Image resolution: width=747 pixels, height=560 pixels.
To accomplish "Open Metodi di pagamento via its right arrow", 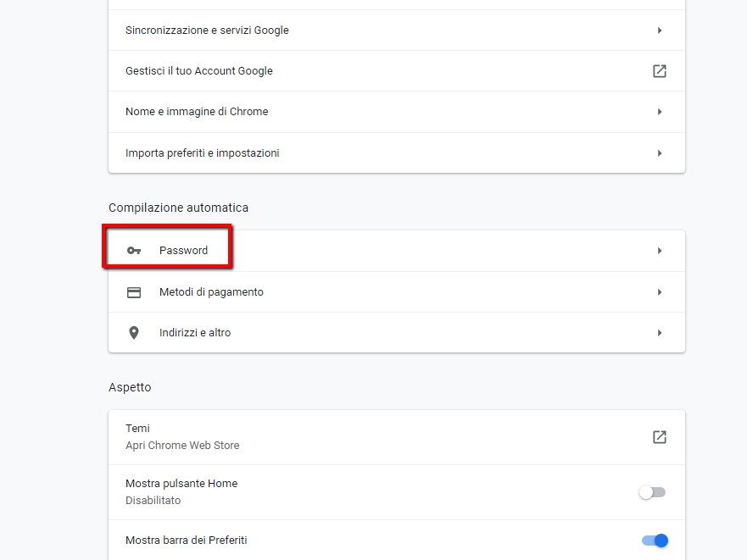I will 659,292.
